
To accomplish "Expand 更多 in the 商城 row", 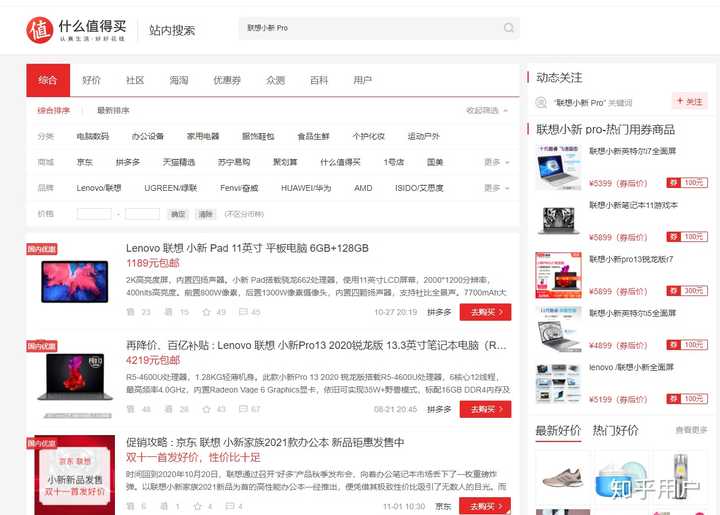I will [x=496, y=162].
